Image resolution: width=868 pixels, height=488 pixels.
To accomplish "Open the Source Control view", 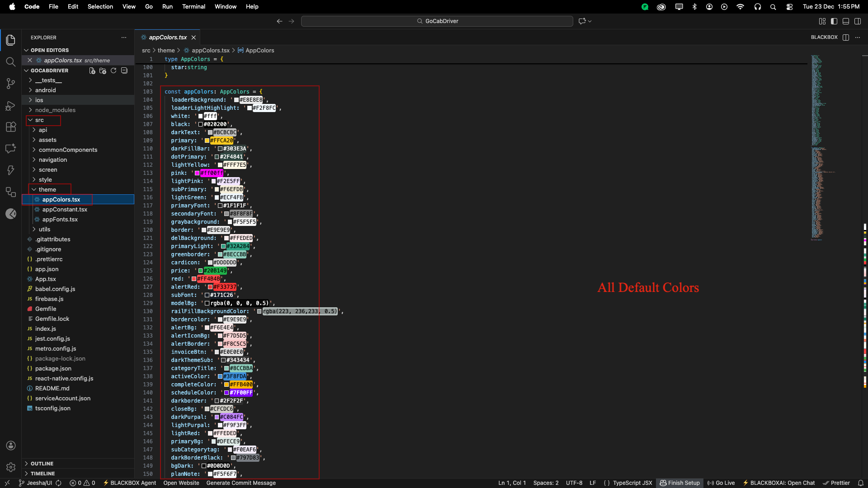I will click(x=10, y=84).
